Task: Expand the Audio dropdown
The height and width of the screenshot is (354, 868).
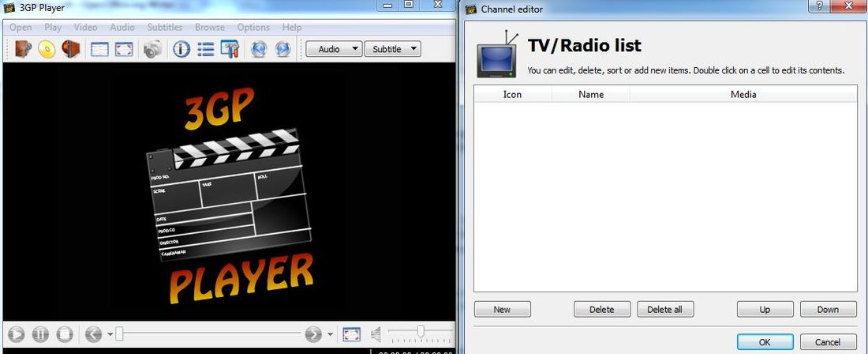Action: (334, 49)
